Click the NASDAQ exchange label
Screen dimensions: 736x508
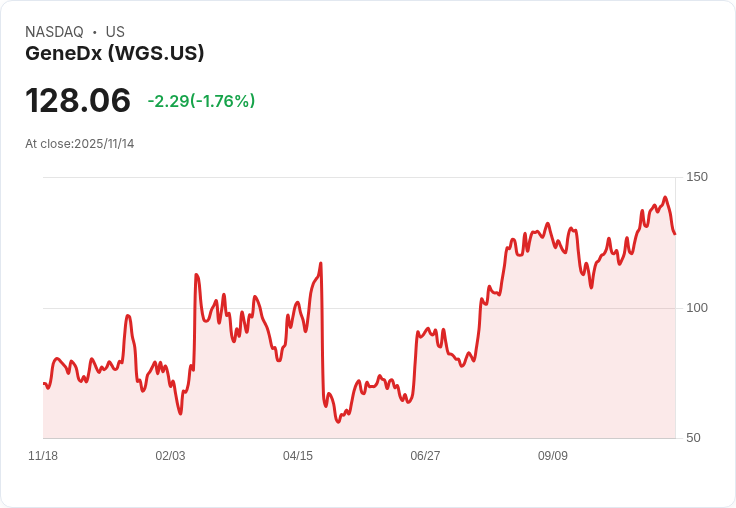54,32
